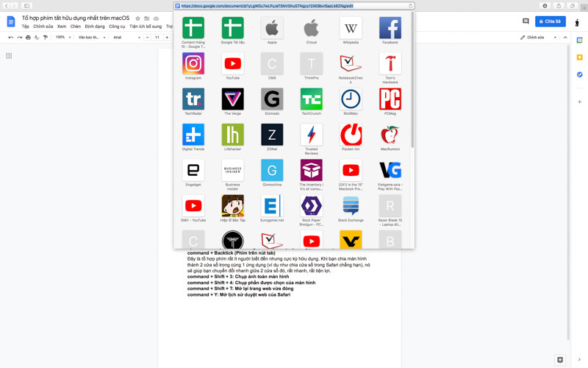Screen dimensions: 588x368
Task: Decrease font size with minus button
Action: point(148,38)
